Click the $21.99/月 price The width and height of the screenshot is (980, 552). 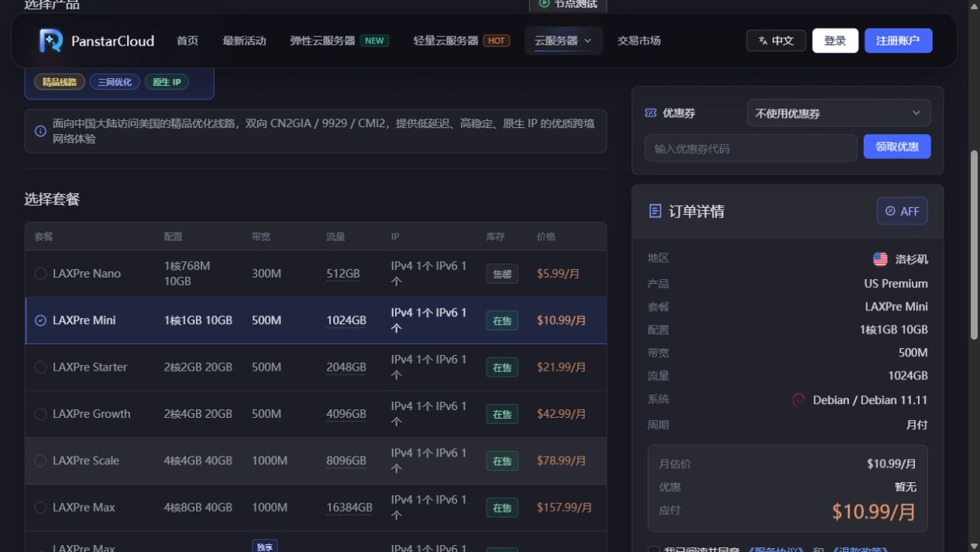561,367
